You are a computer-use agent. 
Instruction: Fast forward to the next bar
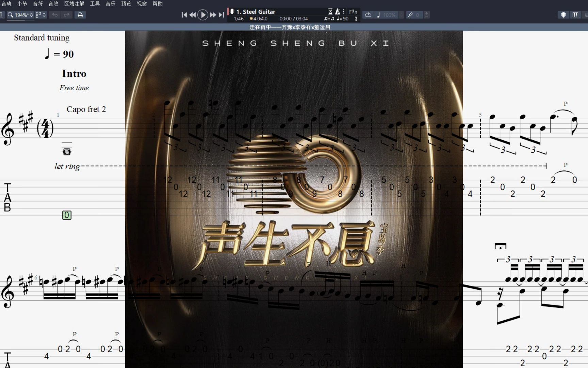coord(213,15)
